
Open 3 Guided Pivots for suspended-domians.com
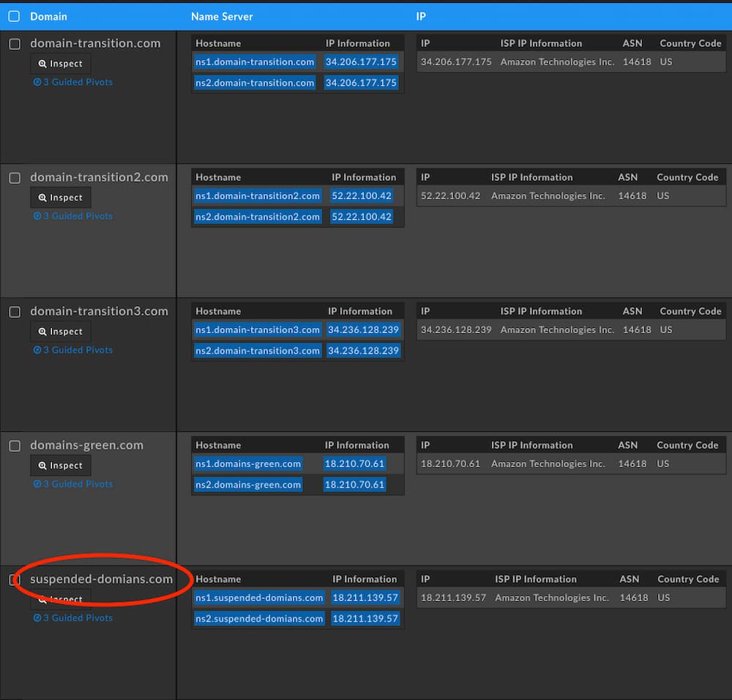pyautogui.click(x=72, y=618)
